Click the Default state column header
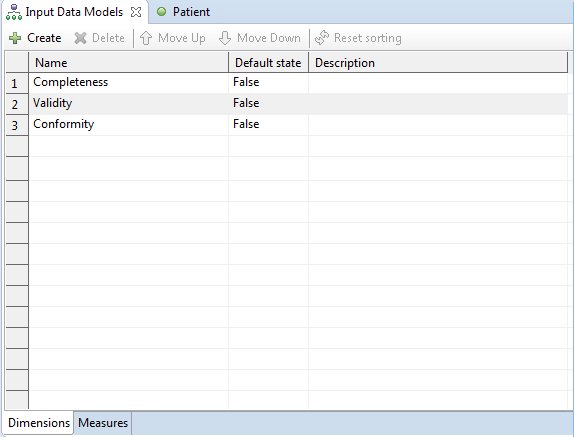This screenshot has width=574, height=437. (269, 63)
